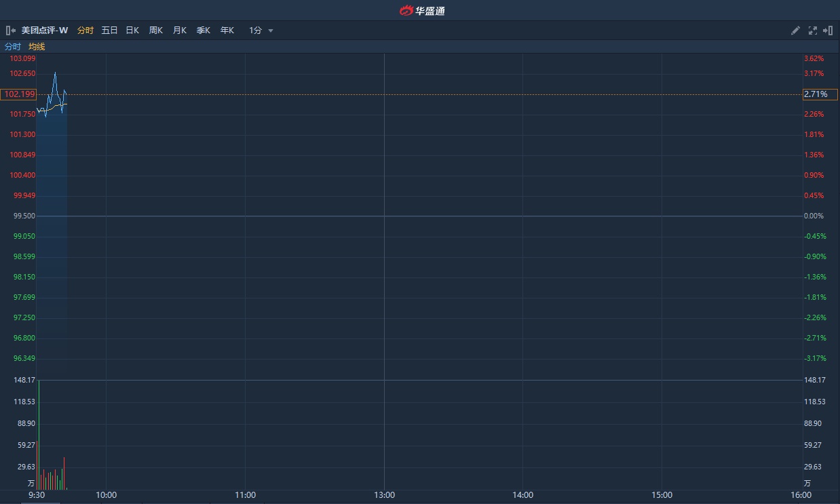Click the right 29.63 volume axis label
Screen dimensions: 840x504
[813, 467]
